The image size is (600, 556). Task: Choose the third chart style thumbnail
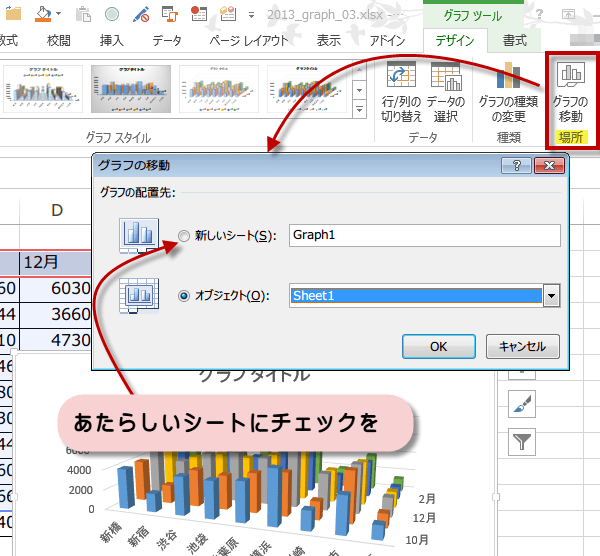coord(220,88)
